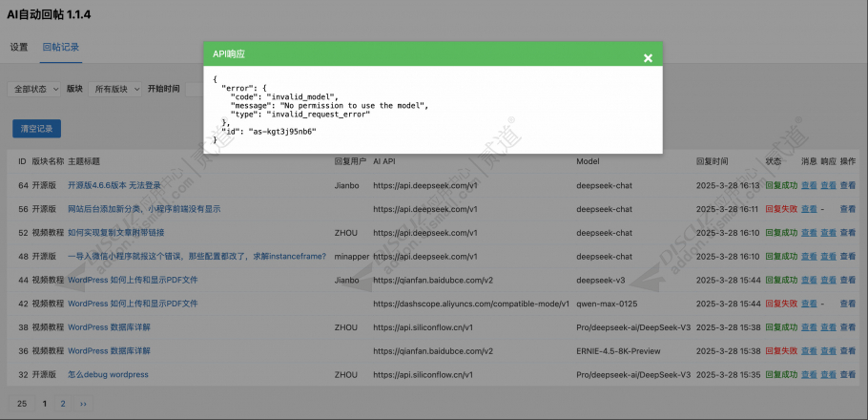The image size is (868, 420).
Task: Open topic 怎么debug wordpress
Action: tap(108, 374)
